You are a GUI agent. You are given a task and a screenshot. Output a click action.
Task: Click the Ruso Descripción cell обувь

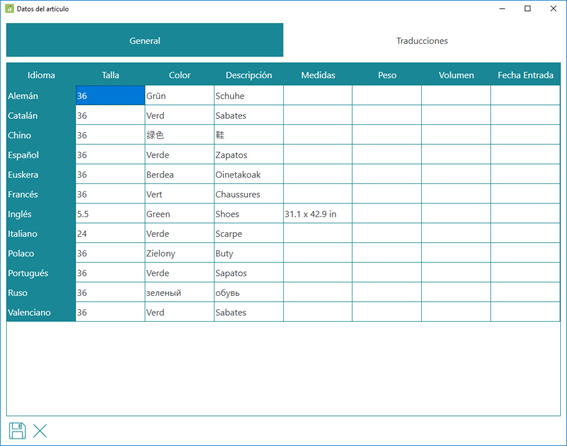[x=249, y=292]
